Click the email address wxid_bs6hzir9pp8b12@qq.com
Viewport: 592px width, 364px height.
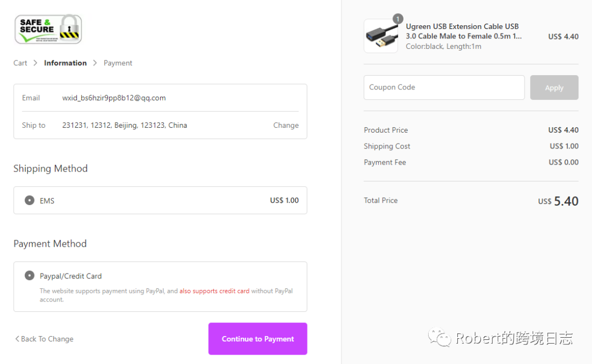tap(114, 98)
